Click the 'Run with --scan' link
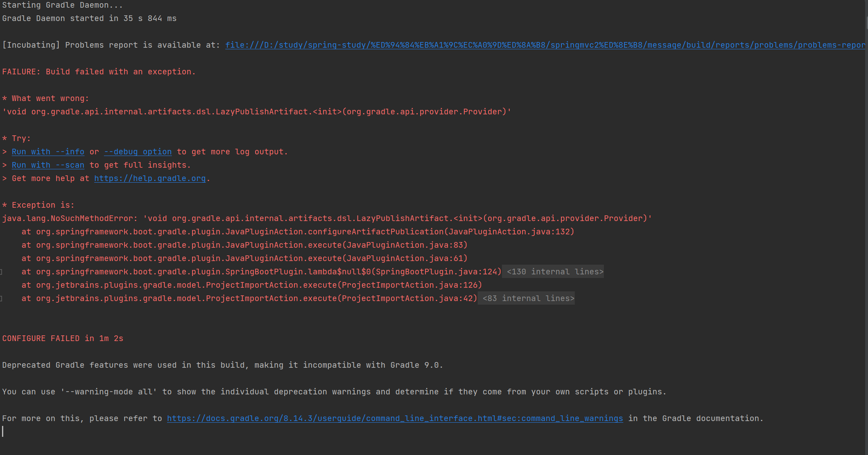Screen dimensions: 868x455 pos(48,165)
